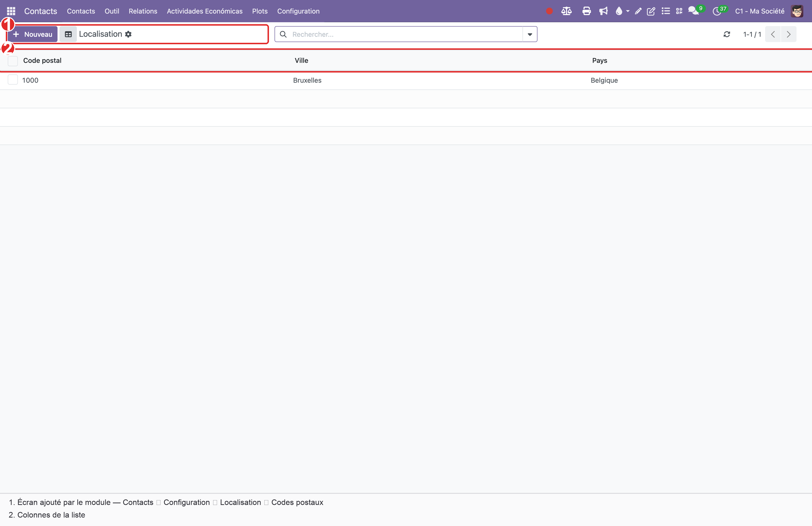The width and height of the screenshot is (812, 526).
Task: Click the Nouveau button
Action: click(32, 34)
